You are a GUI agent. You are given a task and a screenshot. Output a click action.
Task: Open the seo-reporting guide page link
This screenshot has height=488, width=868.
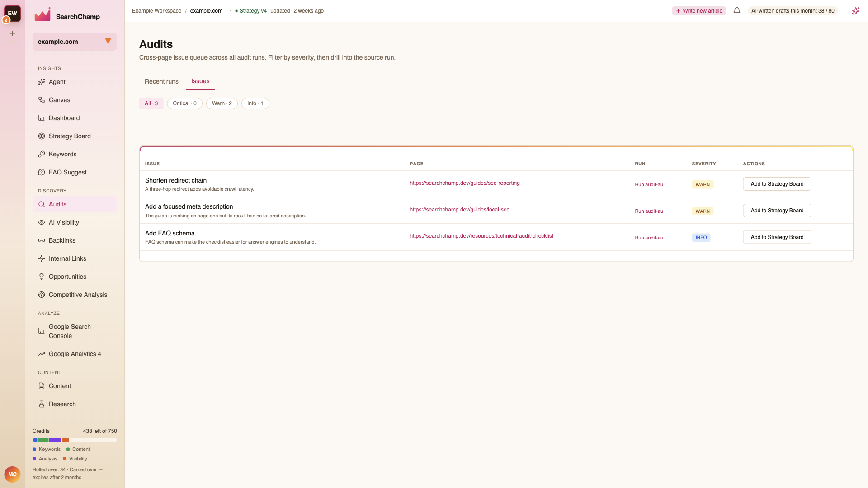[465, 183]
